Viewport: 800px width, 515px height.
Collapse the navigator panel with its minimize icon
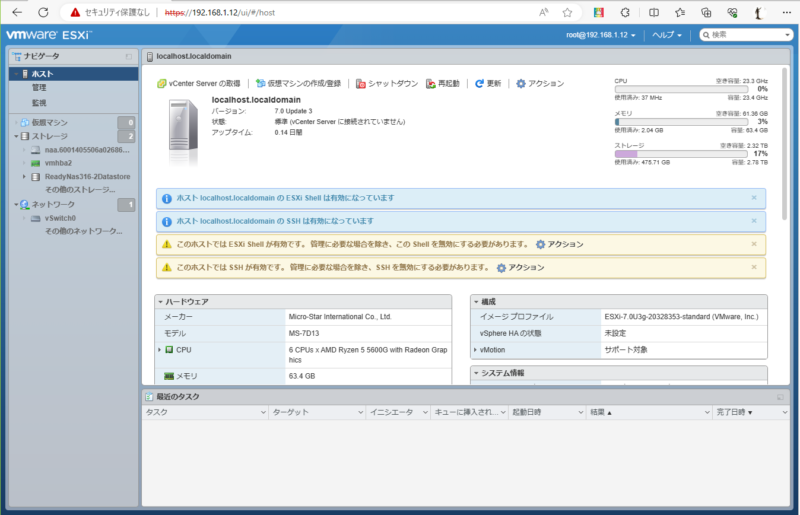[x=129, y=56]
